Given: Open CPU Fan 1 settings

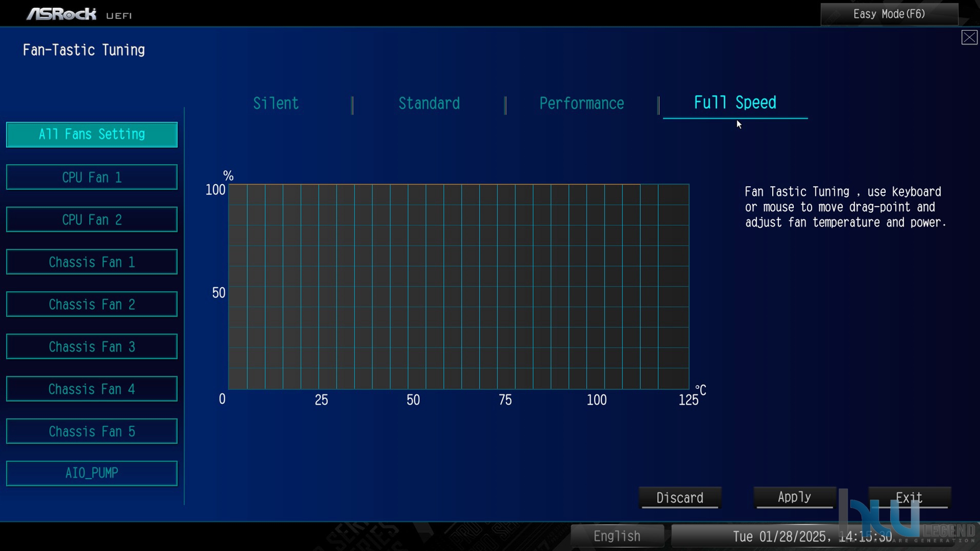Looking at the screenshot, I should 92,178.
